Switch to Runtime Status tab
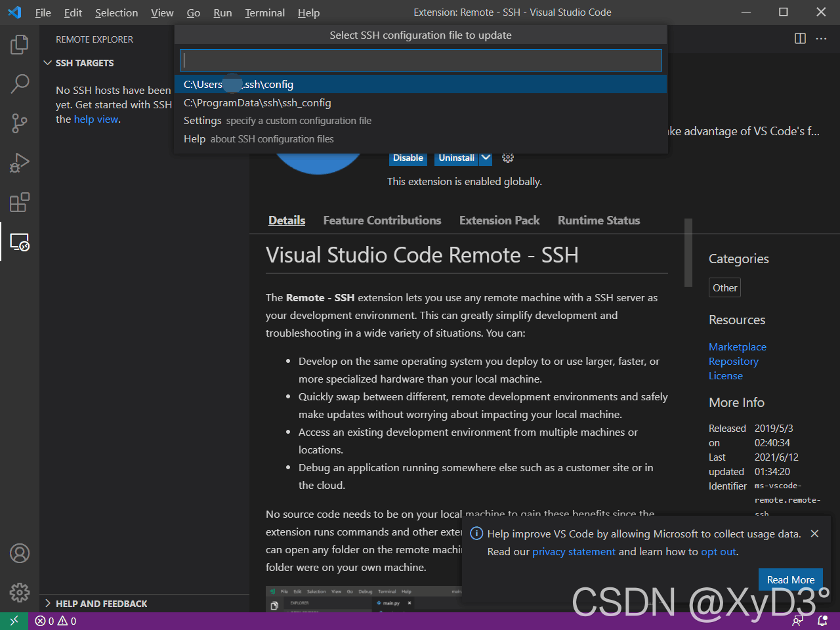Viewport: 840px width, 630px height. click(598, 220)
